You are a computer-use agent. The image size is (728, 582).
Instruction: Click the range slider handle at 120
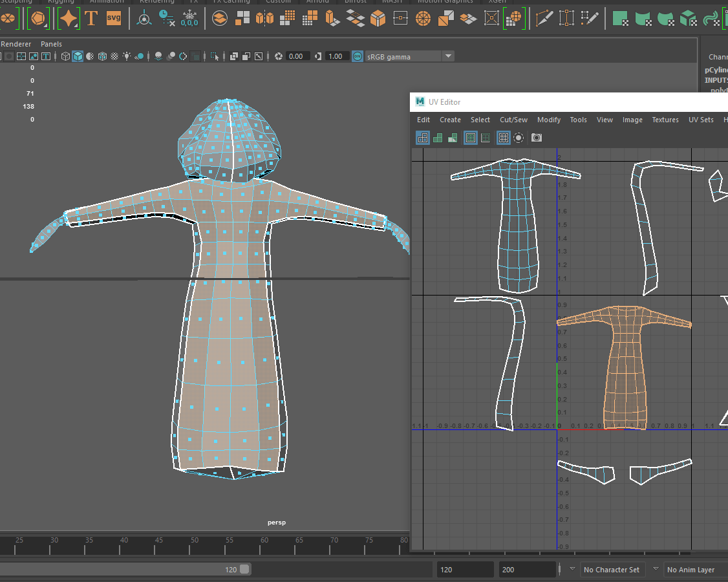[244, 569]
